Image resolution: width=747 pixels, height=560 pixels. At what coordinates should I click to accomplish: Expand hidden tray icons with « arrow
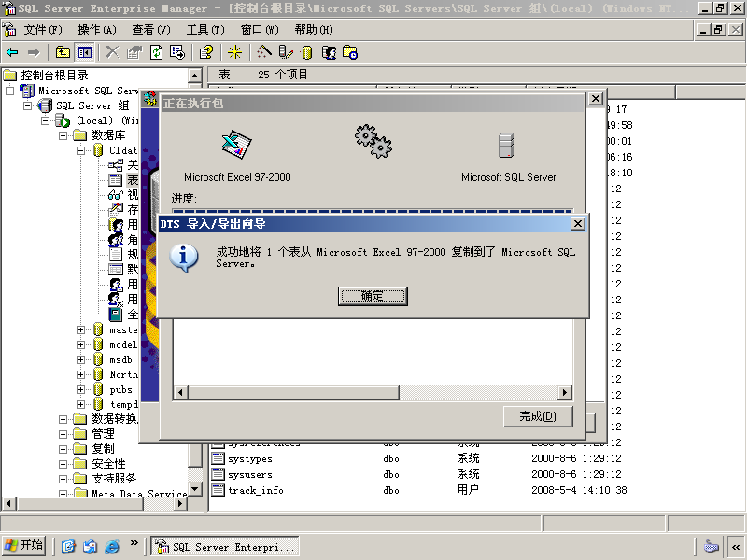point(736,547)
